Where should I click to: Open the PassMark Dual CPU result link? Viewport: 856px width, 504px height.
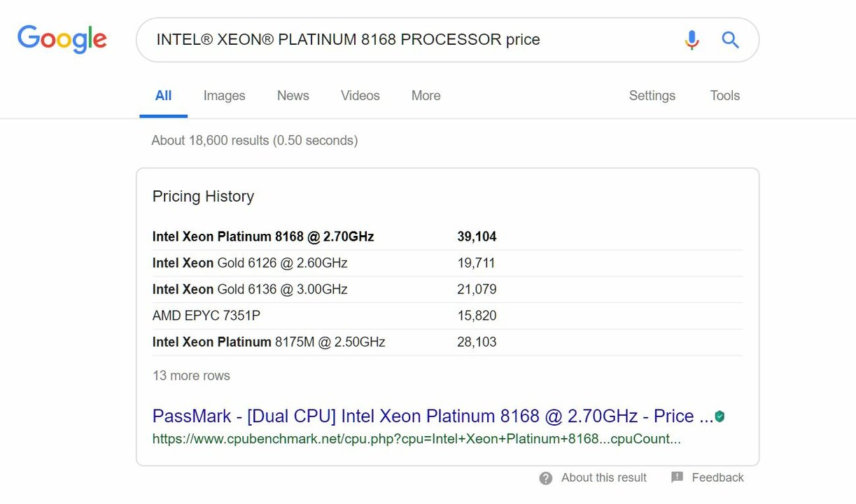[x=433, y=416]
